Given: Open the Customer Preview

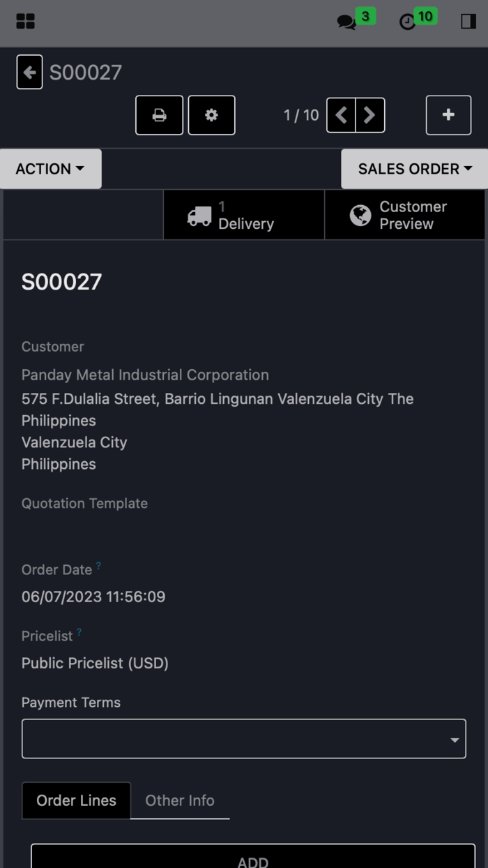Looking at the screenshot, I should (x=405, y=215).
